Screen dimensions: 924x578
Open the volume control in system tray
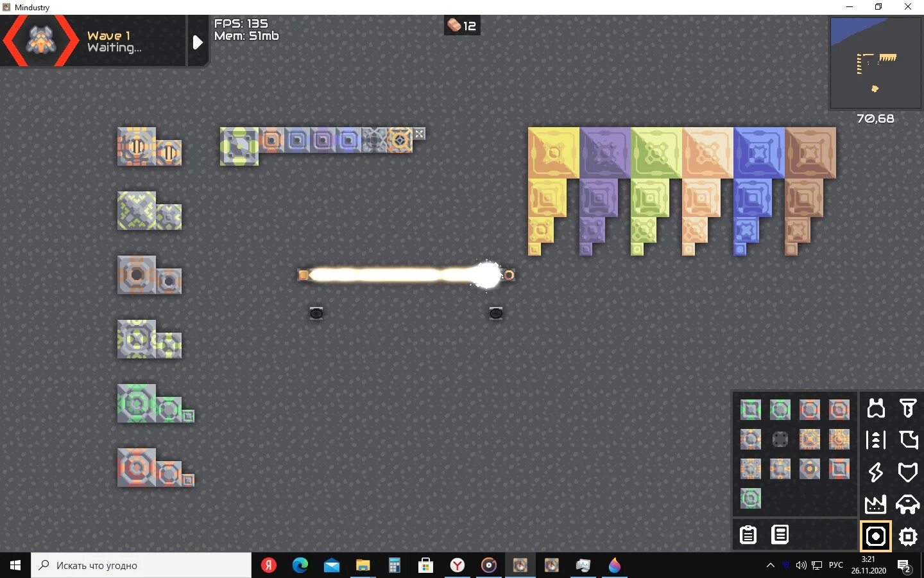pyautogui.click(x=801, y=565)
